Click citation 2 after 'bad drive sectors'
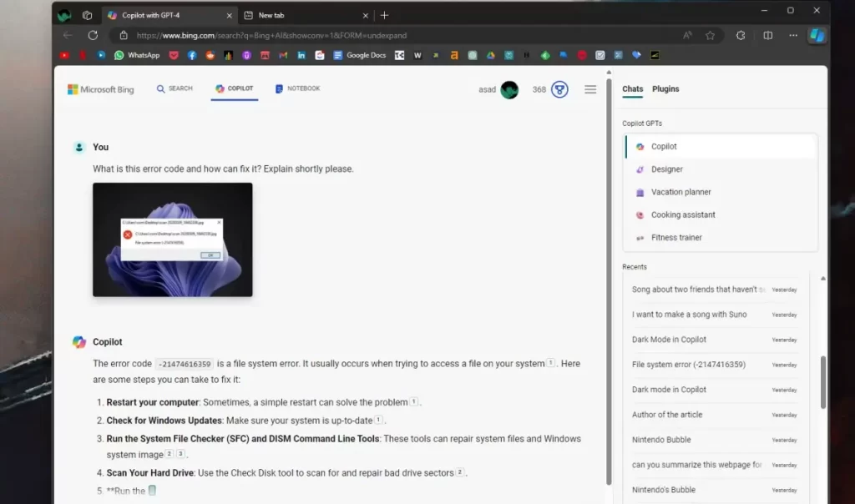Screen dimensions: 855x504 point(460,471)
